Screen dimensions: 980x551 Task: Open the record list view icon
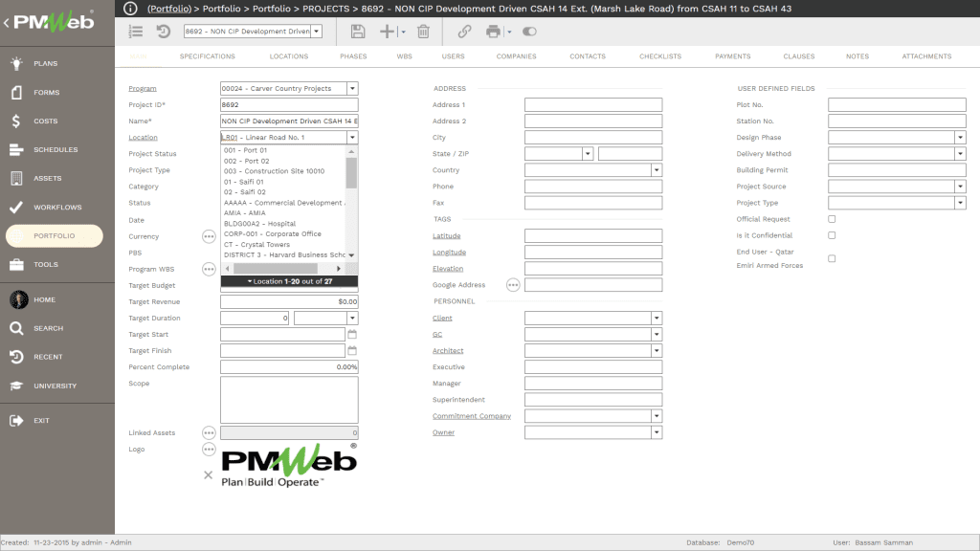136,32
